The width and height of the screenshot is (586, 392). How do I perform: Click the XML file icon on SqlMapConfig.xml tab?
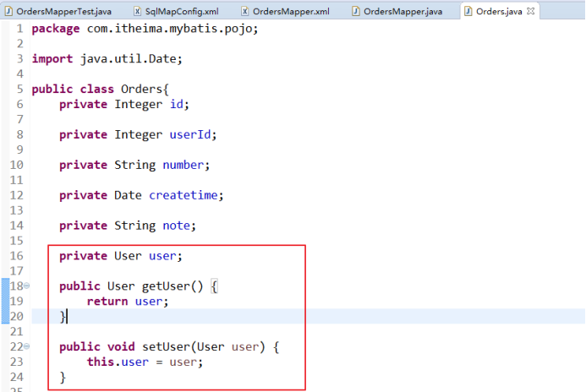coord(138,12)
